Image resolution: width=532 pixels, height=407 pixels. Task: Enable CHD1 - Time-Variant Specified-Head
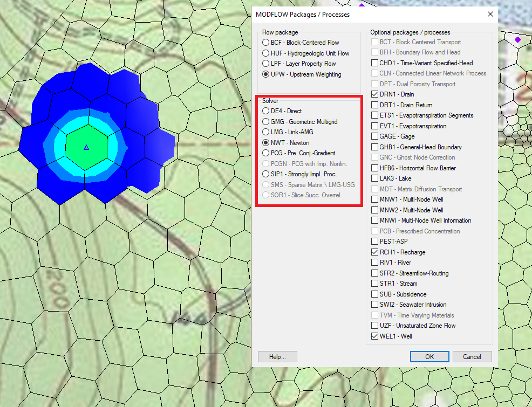coord(374,63)
